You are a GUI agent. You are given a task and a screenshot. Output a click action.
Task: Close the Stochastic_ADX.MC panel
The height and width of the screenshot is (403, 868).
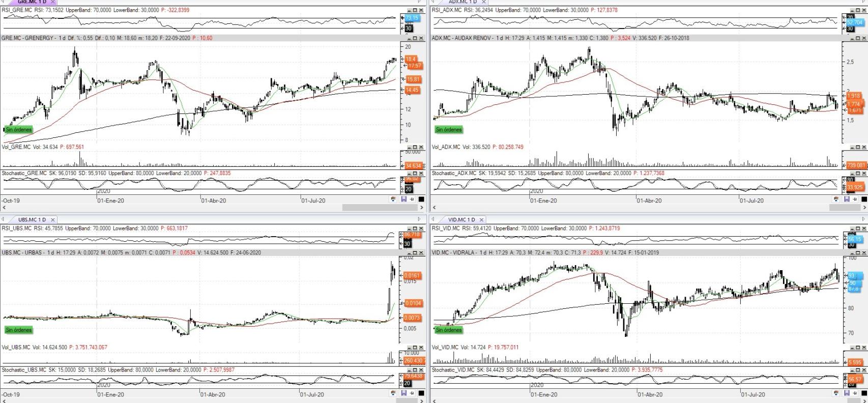click(864, 174)
